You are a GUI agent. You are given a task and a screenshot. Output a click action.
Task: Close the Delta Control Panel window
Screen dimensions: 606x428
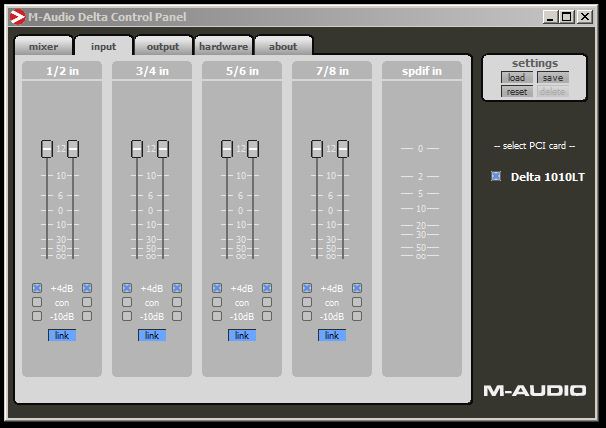585,17
